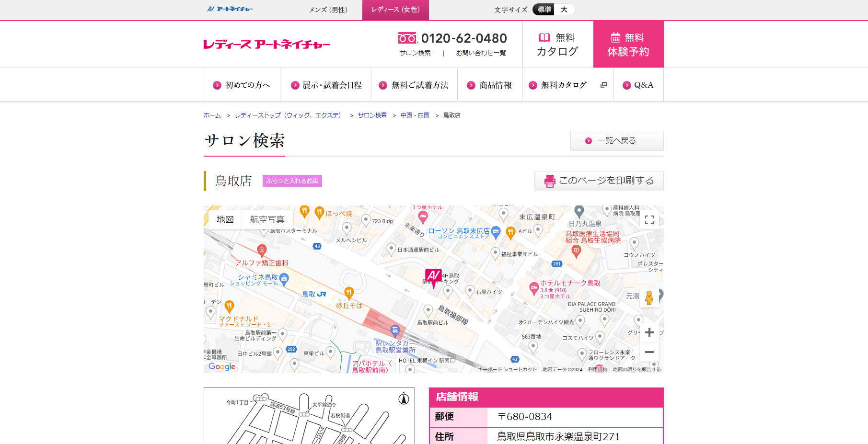Click the 砂丘そば restaurant pin
This screenshot has height=444, width=868.
click(349, 293)
